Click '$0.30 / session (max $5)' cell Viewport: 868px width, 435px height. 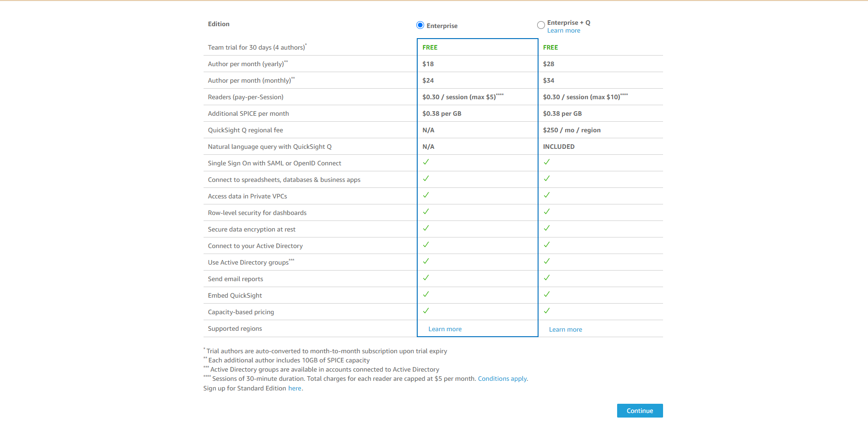coord(463,96)
